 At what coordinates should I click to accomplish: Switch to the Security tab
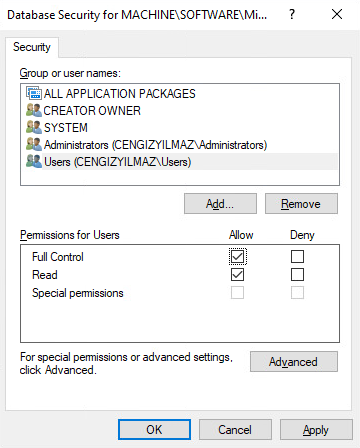pyautogui.click(x=32, y=47)
